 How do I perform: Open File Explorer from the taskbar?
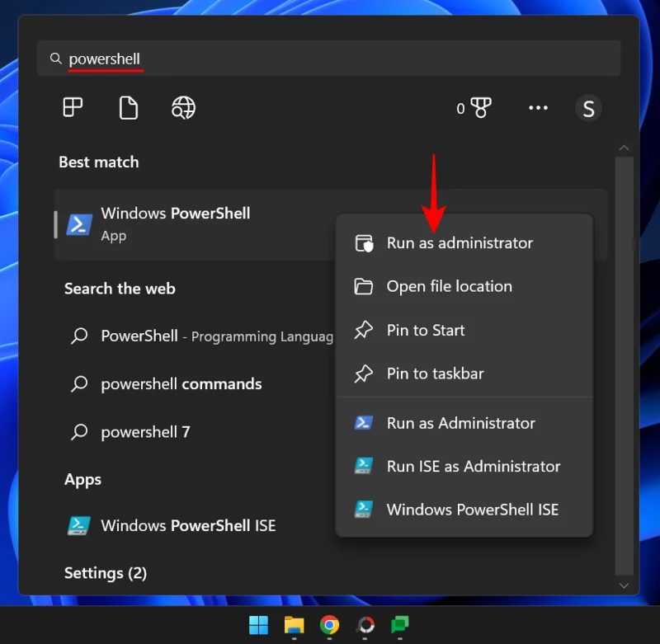pos(293,625)
